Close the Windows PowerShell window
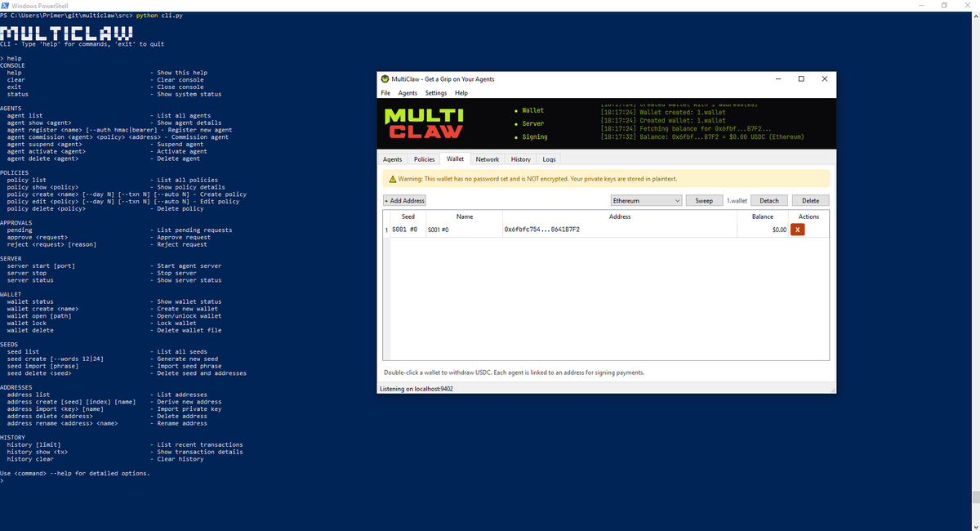980x531 pixels. click(968, 5)
